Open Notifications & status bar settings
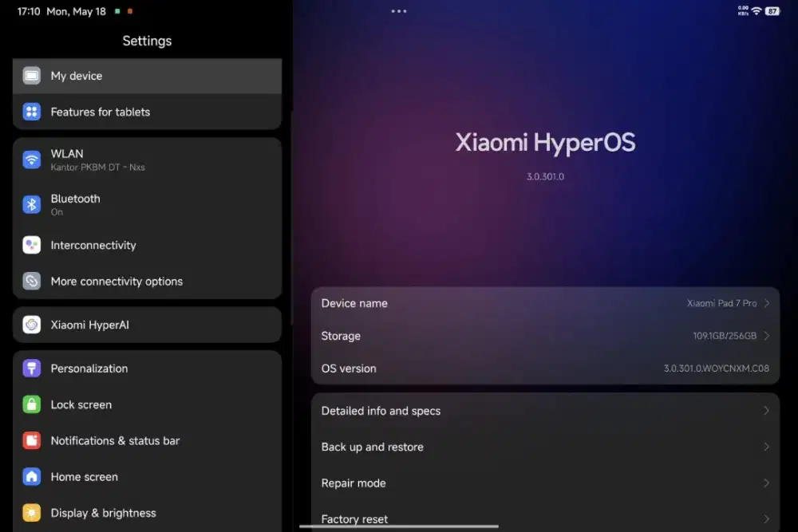 [147, 441]
